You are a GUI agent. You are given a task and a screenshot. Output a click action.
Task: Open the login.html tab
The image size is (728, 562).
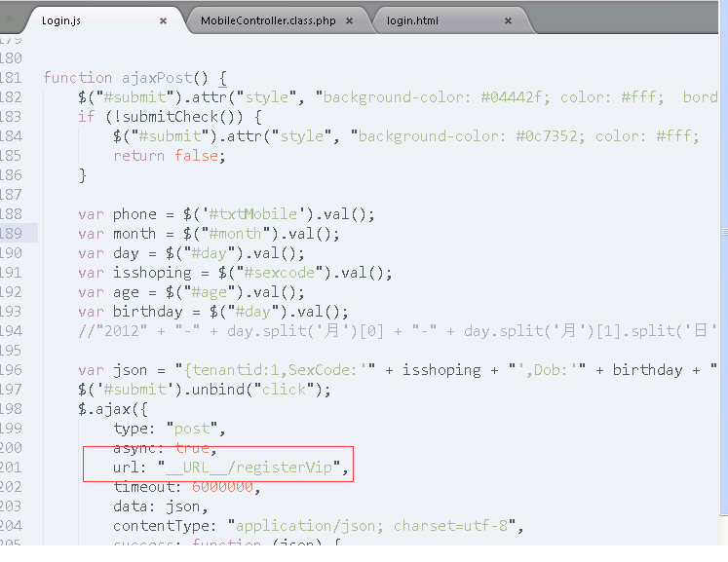tap(412, 20)
